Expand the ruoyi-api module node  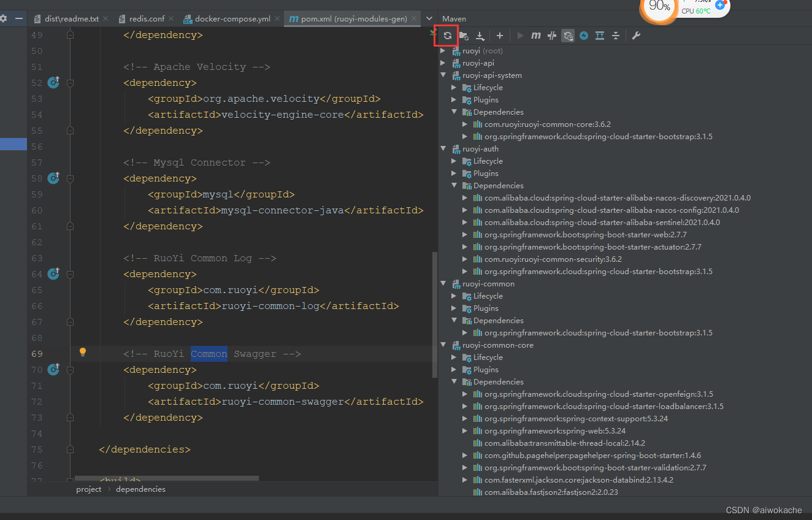(443, 63)
